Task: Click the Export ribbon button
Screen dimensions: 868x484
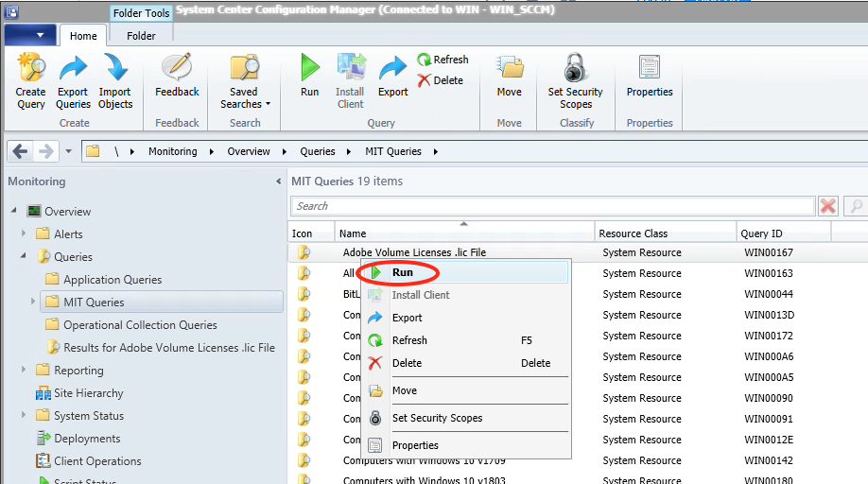Action: point(393,76)
